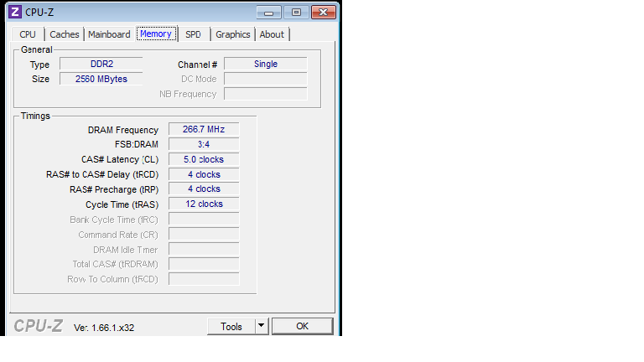The image size is (644, 362).
Task: Select the Channel # value Single
Action: click(266, 64)
